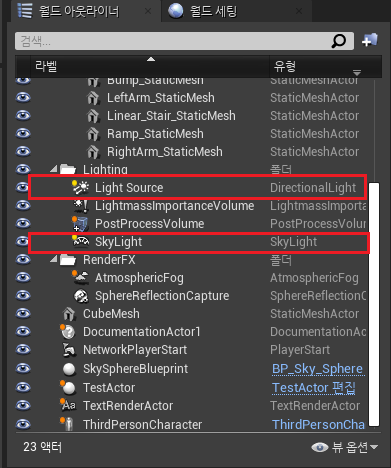Toggle visibility of AtmosphericFog
391x468 pixels.
(23, 277)
